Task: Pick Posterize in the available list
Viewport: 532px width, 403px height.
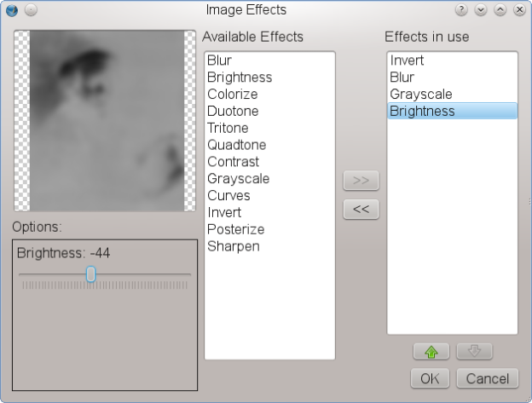Action: (x=236, y=230)
